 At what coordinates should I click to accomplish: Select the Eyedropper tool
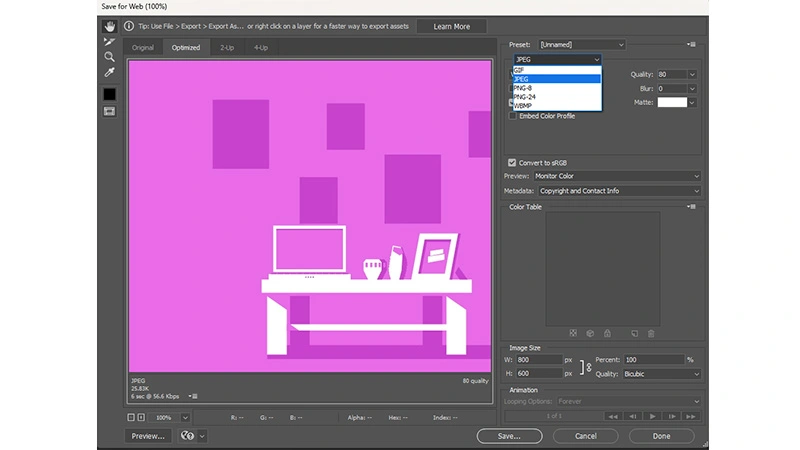[109, 72]
